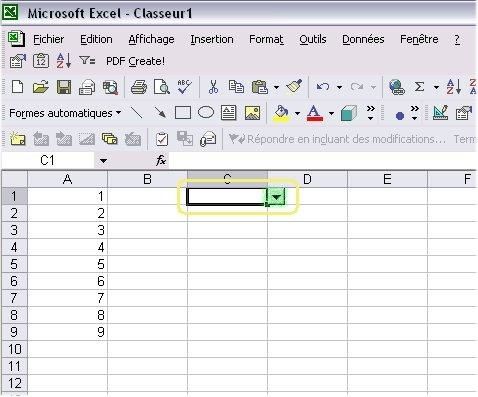
Task: Select the Arrow drawing tool
Action: pyautogui.click(x=160, y=113)
